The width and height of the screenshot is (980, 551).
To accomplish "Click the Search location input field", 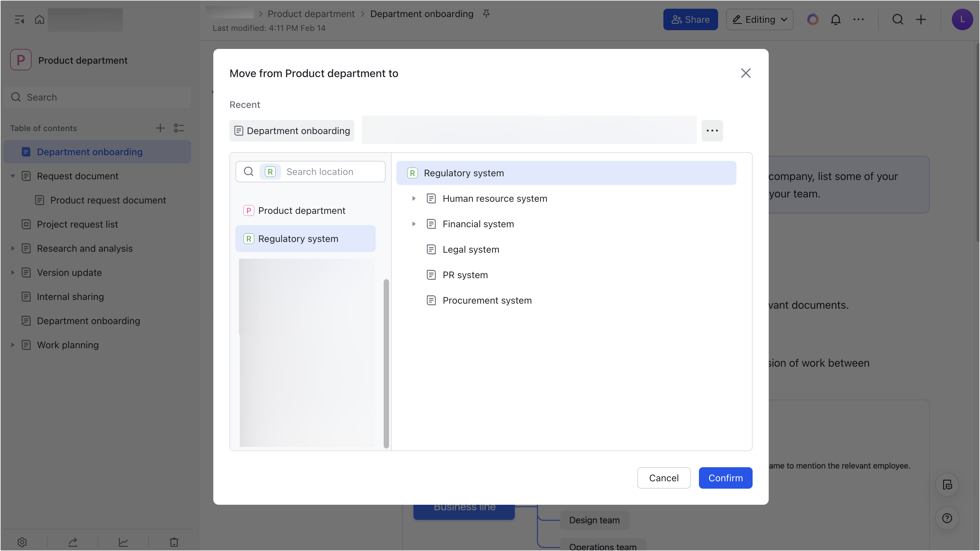I will (x=310, y=172).
